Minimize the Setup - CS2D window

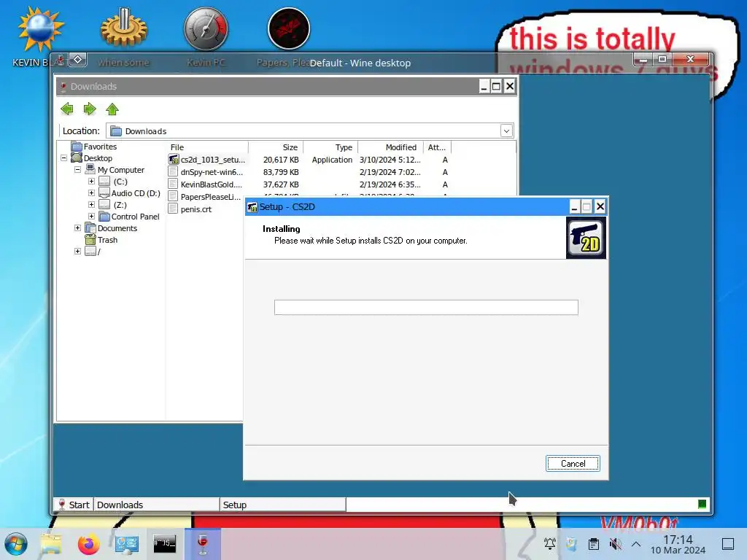pos(575,206)
